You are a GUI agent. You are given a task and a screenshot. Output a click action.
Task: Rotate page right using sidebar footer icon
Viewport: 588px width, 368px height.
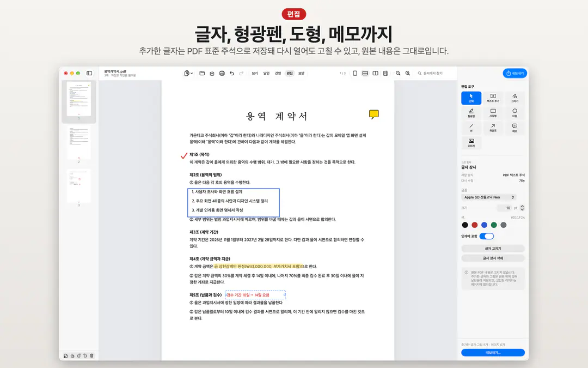(x=85, y=355)
